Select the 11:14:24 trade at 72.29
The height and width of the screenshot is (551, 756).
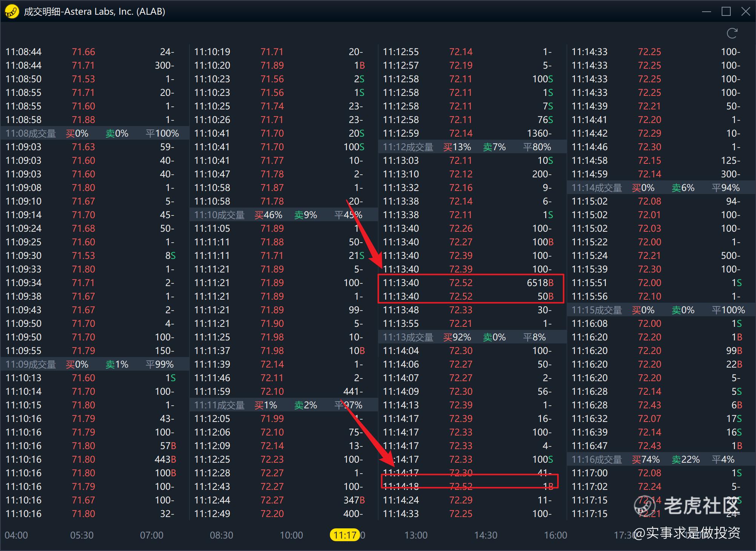[x=472, y=500]
